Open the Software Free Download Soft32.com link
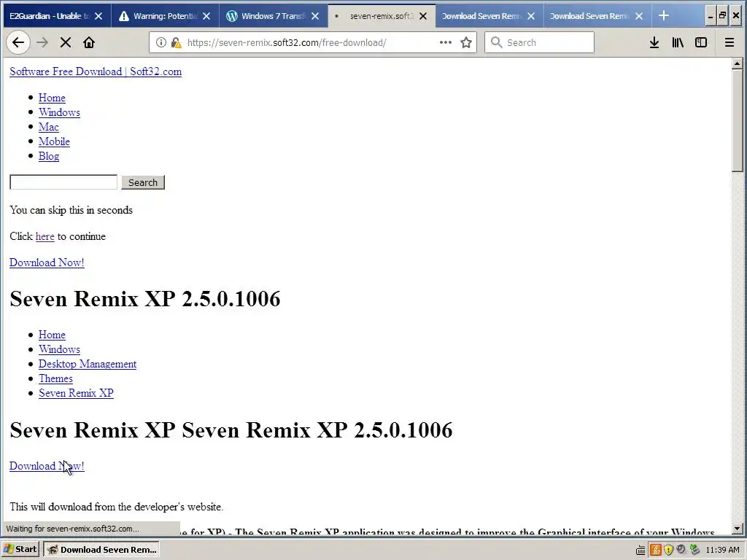 96,71
